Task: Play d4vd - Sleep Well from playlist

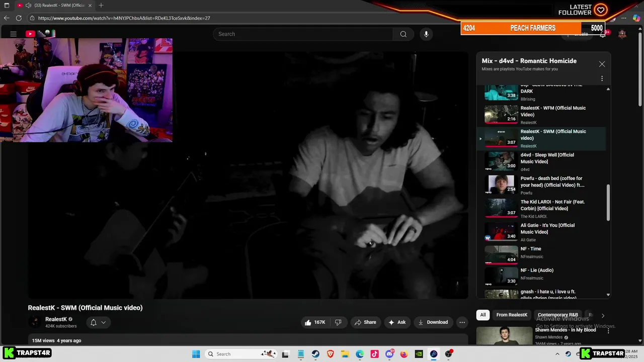Action: (x=541, y=161)
